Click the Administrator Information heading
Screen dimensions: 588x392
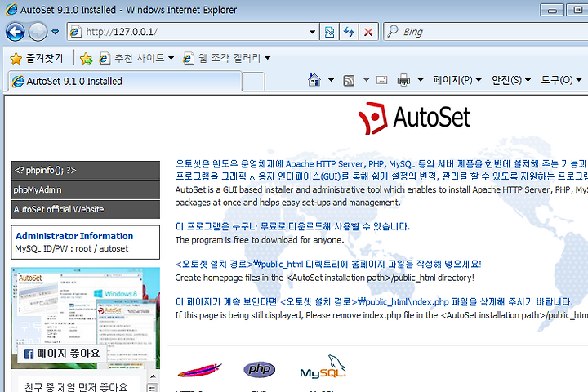(x=74, y=236)
